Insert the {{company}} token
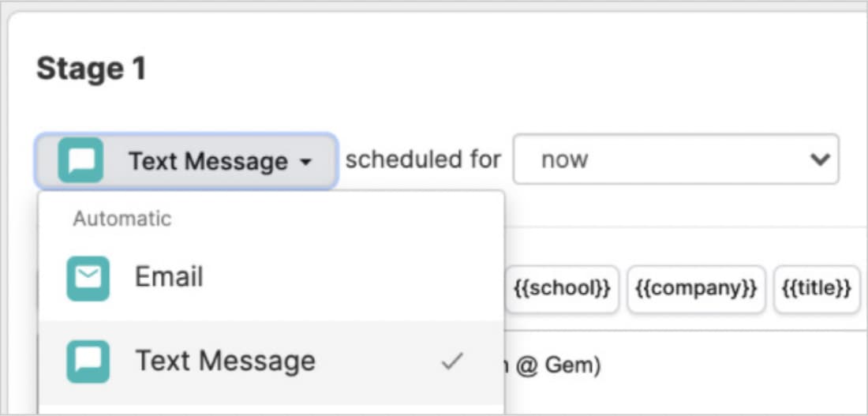Screen dimensions: 868x416 click(697, 289)
